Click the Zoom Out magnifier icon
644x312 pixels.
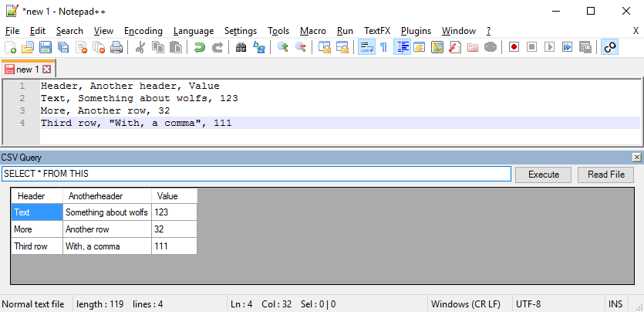pos(300,47)
